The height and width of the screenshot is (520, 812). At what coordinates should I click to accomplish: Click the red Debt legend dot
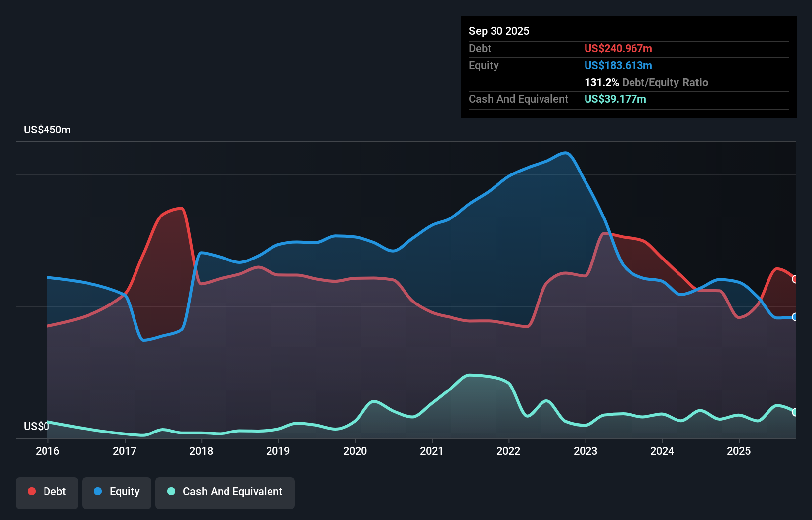[31, 492]
